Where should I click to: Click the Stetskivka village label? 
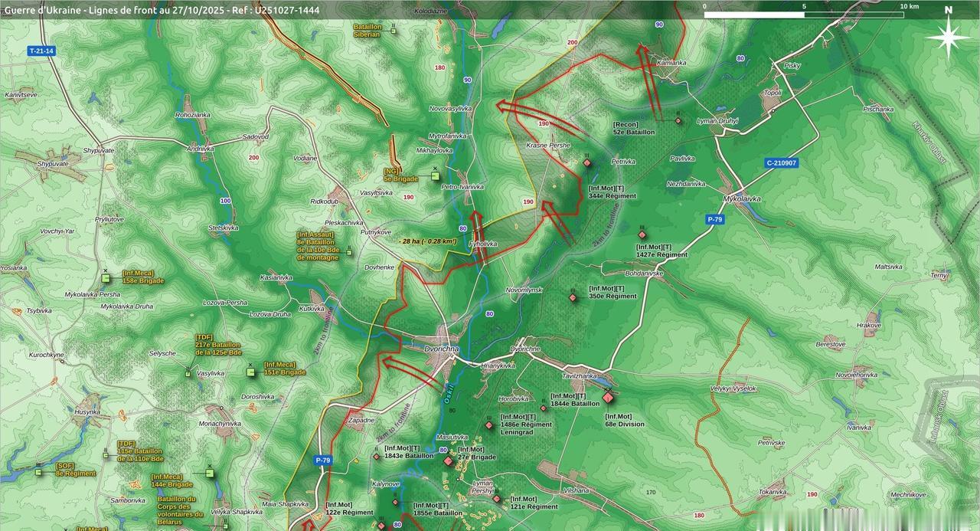click(x=223, y=228)
